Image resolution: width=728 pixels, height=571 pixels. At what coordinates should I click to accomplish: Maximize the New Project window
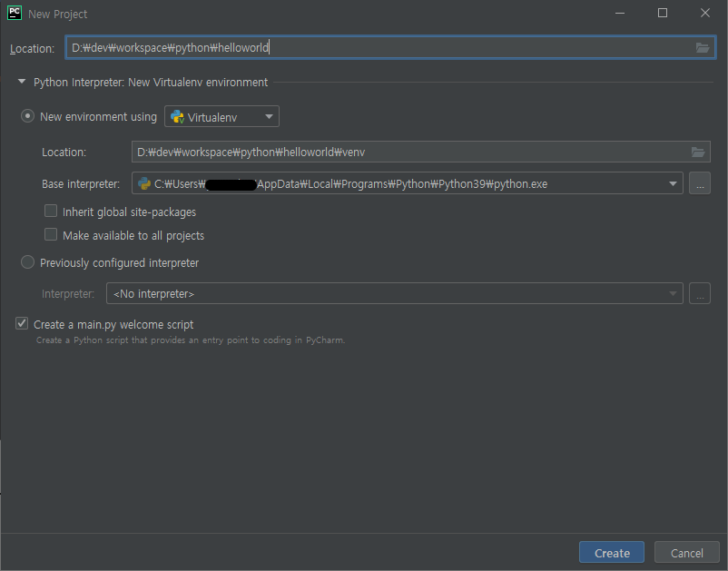pos(663,13)
